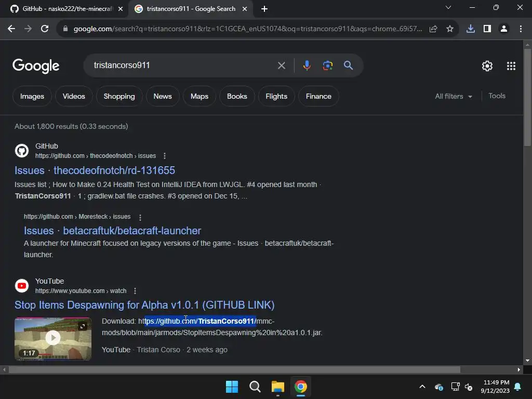Viewport: 532px width, 399px height.
Task: Click the Google logo
Action: pos(36,66)
